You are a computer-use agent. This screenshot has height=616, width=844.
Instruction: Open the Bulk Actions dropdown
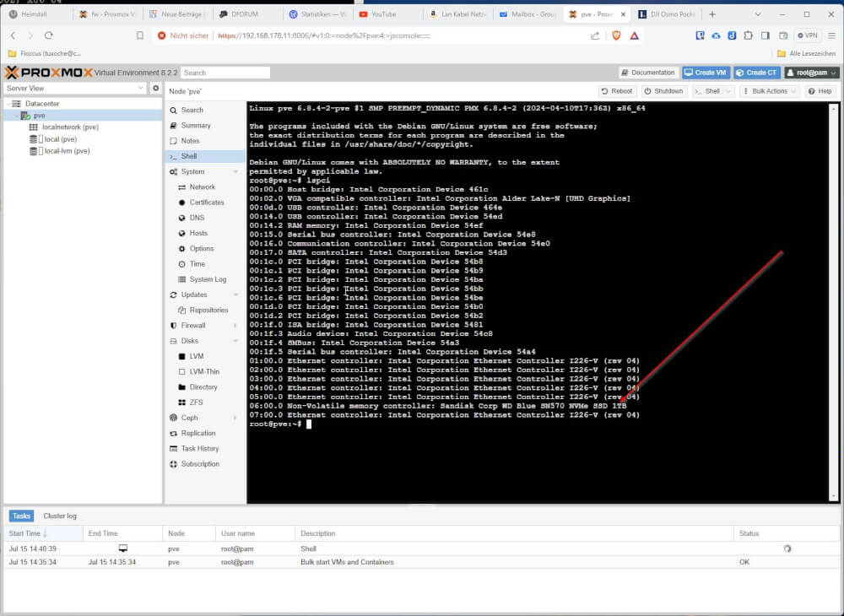click(769, 91)
